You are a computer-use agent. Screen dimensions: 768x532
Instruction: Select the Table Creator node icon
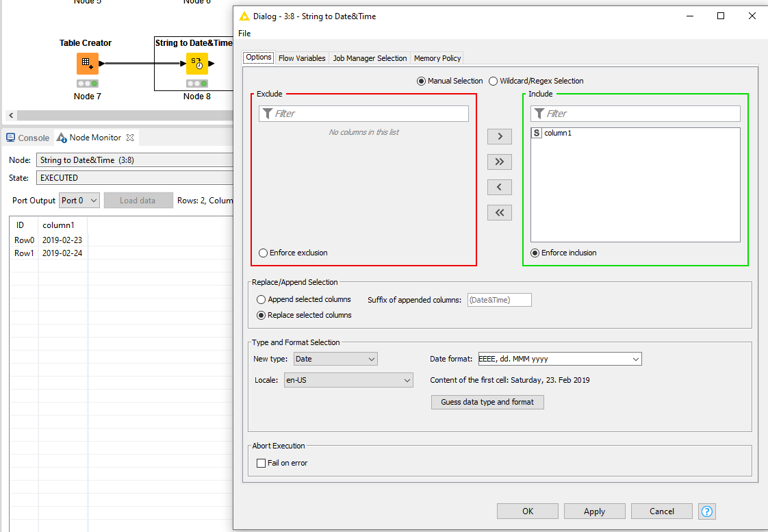[x=87, y=64]
